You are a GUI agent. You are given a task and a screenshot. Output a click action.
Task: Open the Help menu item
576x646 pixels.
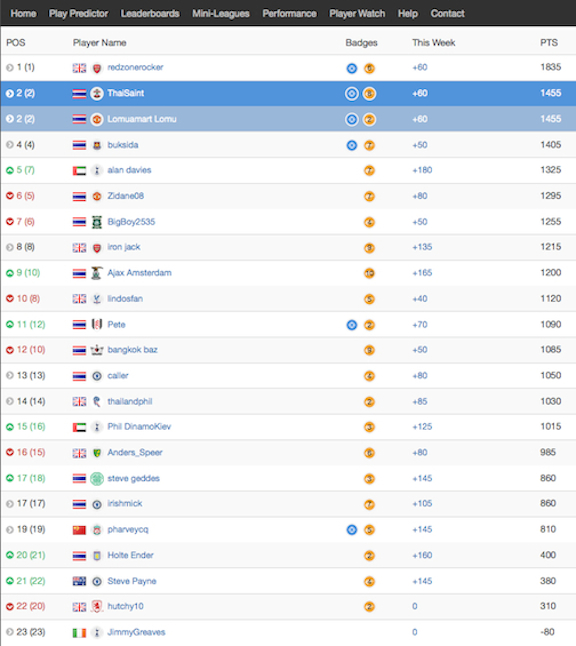pyautogui.click(x=408, y=14)
